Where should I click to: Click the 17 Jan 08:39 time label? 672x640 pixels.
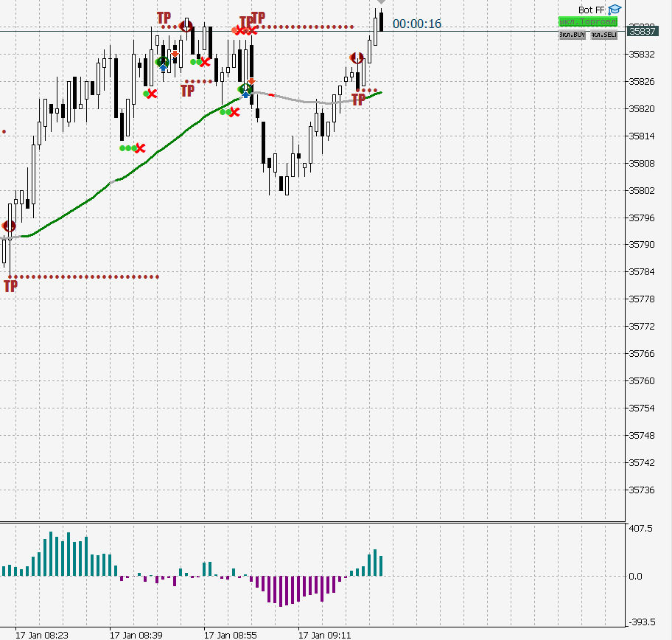(136, 635)
